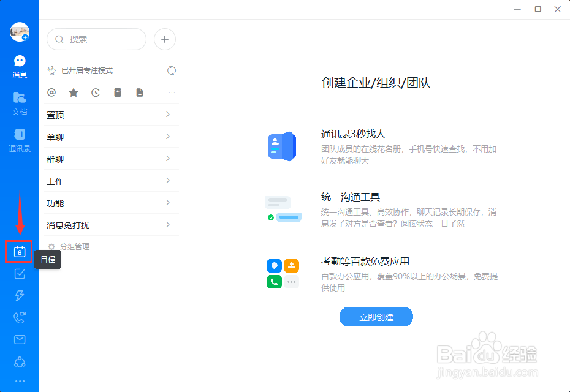Open the clock recent filter icon
The height and width of the screenshot is (392, 570).
coord(96,92)
